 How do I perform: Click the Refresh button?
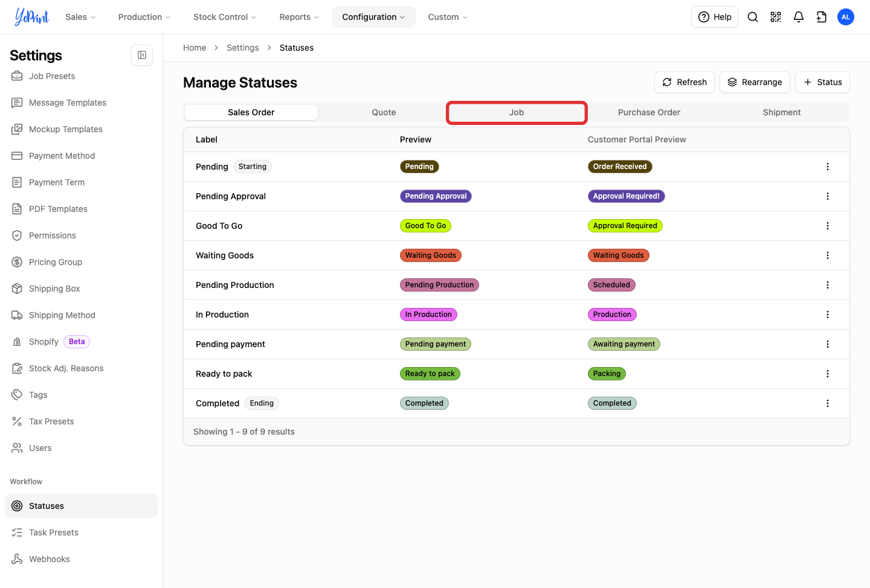[685, 82]
